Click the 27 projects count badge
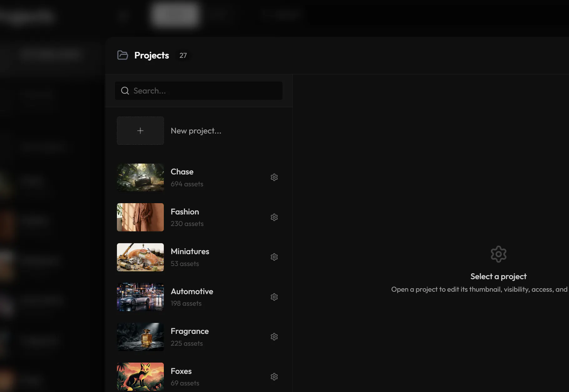569x392 pixels. point(183,55)
